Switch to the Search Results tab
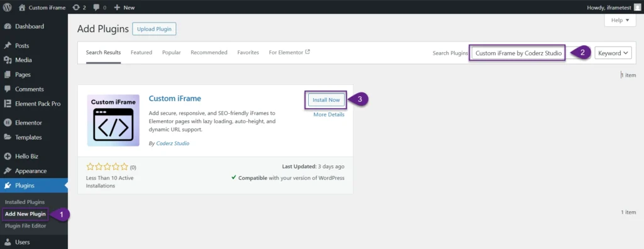The width and height of the screenshot is (644, 249). coord(104,53)
